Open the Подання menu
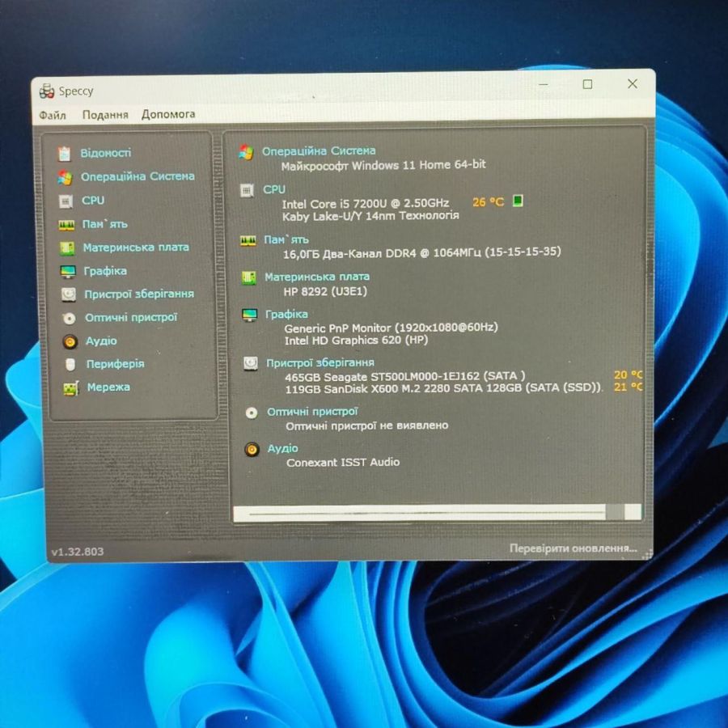Screen dimensions: 728x728 tap(105, 115)
